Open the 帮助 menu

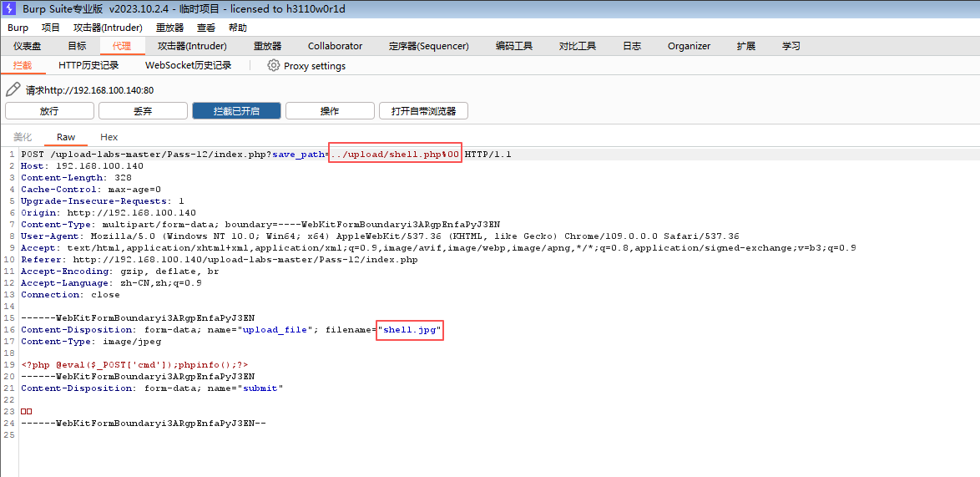tap(238, 28)
